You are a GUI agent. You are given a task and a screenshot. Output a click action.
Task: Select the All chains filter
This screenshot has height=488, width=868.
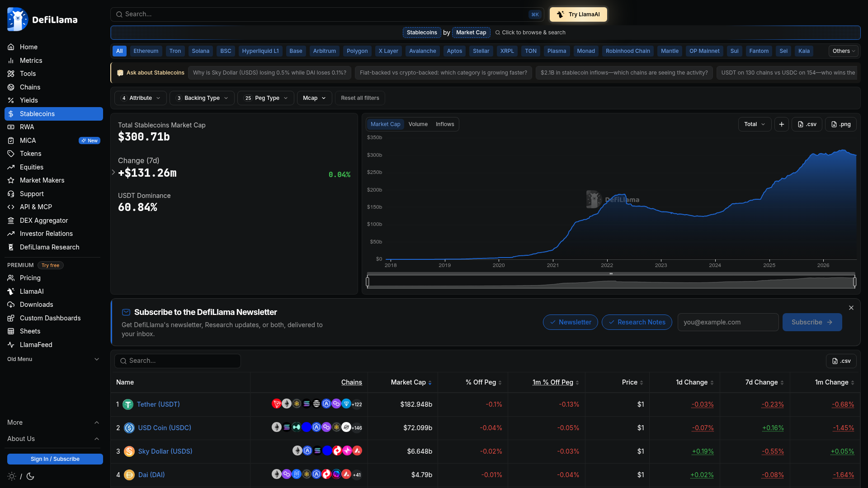tap(119, 51)
